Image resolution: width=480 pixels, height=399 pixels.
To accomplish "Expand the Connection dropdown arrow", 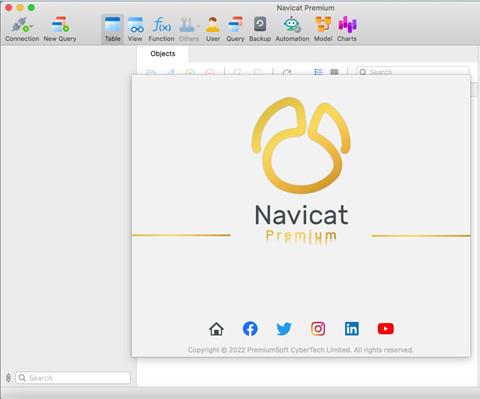I will click(31, 26).
